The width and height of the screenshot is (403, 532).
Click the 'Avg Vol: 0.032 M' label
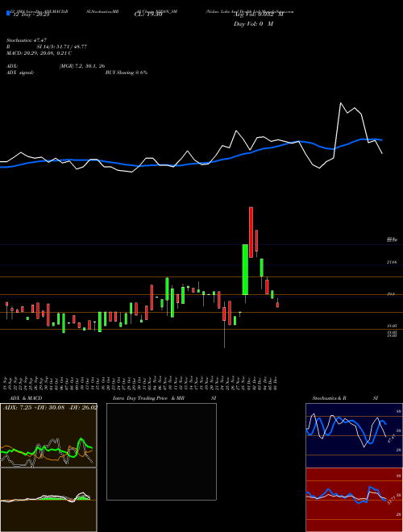click(x=258, y=15)
